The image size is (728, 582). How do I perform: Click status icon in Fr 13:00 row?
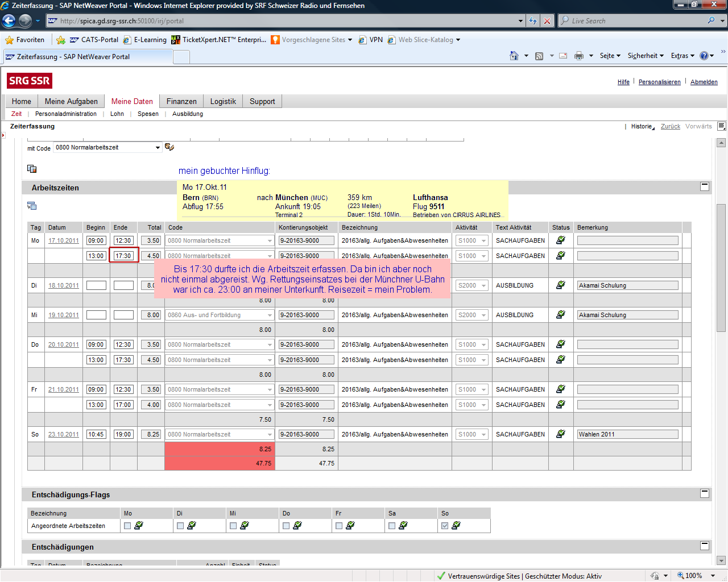click(561, 405)
